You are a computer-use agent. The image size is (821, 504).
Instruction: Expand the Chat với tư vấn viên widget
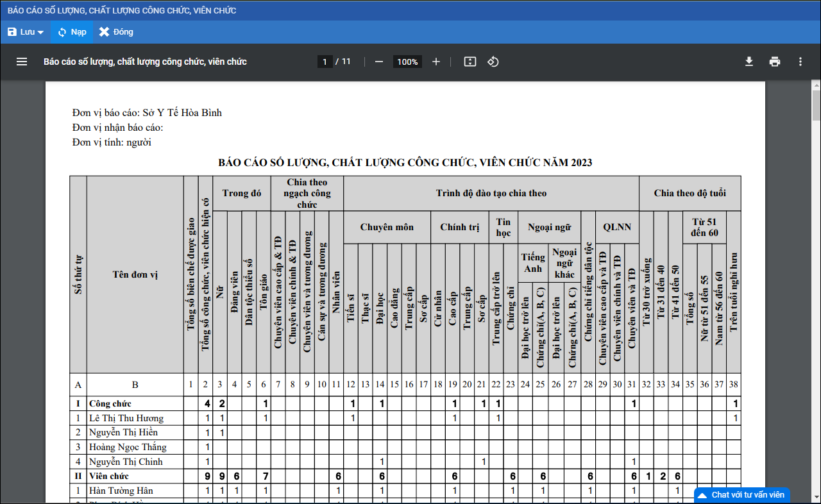(x=741, y=495)
